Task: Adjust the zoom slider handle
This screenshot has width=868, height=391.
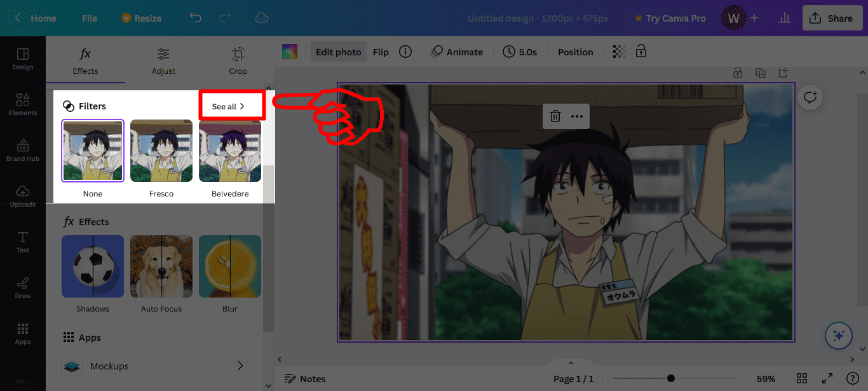Action: (671, 378)
